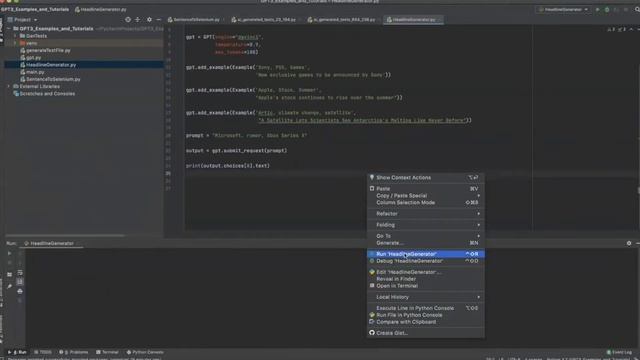Viewport: 640px width, 360px height.
Task: Click the rerun icon in Run panel
Action: (9, 253)
